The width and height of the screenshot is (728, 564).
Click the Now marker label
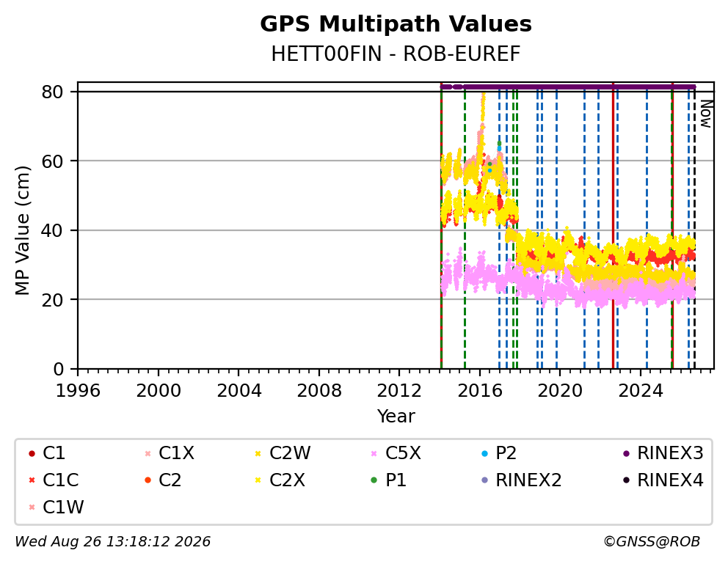pos(706,114)
